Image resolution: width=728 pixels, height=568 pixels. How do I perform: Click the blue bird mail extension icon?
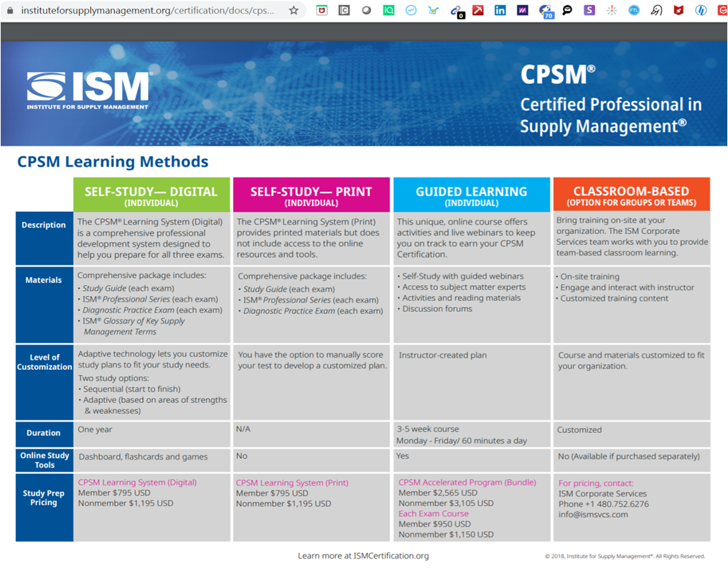tap(433, 10)
